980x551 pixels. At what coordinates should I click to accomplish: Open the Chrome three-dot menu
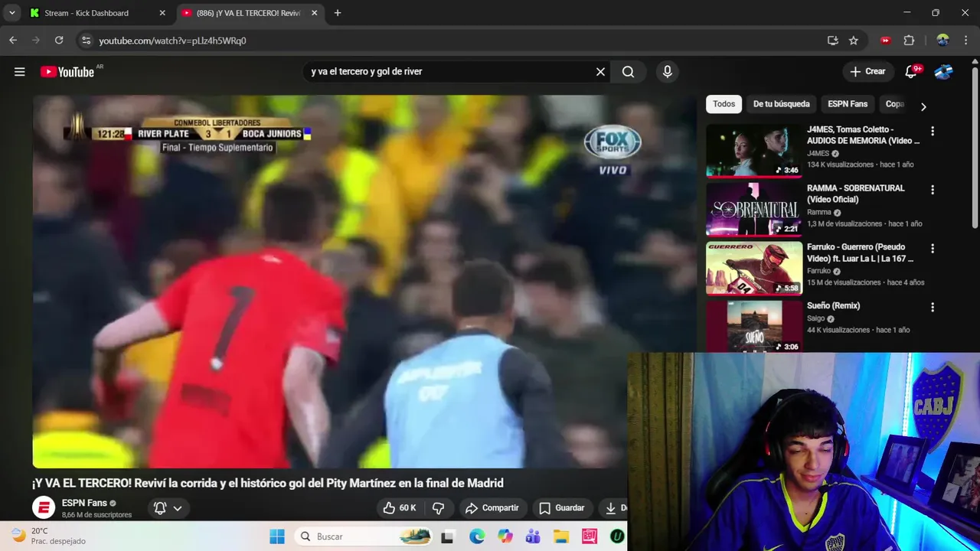click(x=966, y=41)
